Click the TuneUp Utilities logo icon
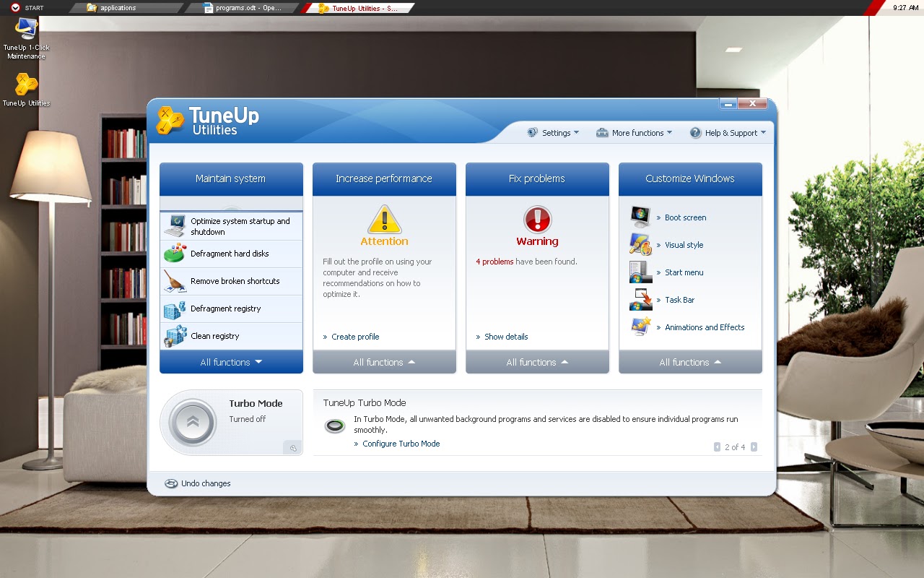924x578 pixels. coord(170,121)
